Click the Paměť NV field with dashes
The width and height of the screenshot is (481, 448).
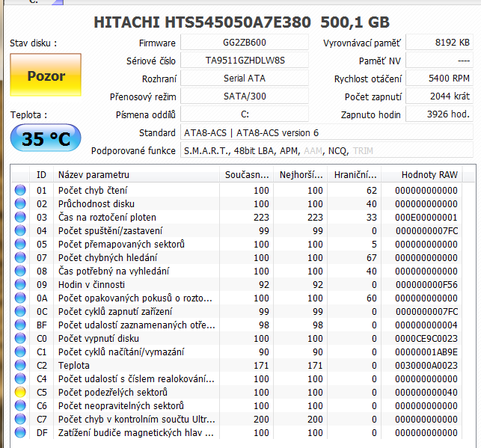pos(439,61)
